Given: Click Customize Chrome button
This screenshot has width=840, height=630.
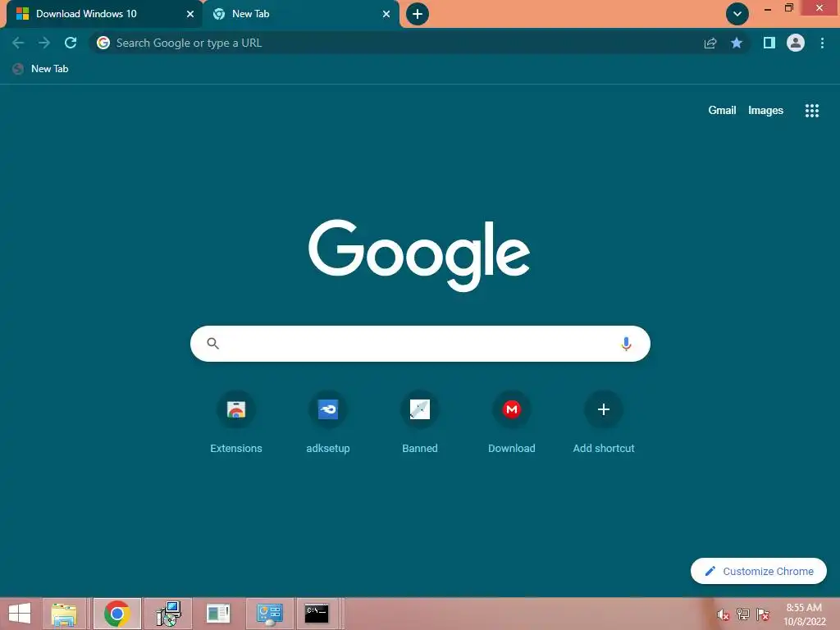Looking at the screenshot, I should point(759,571).
